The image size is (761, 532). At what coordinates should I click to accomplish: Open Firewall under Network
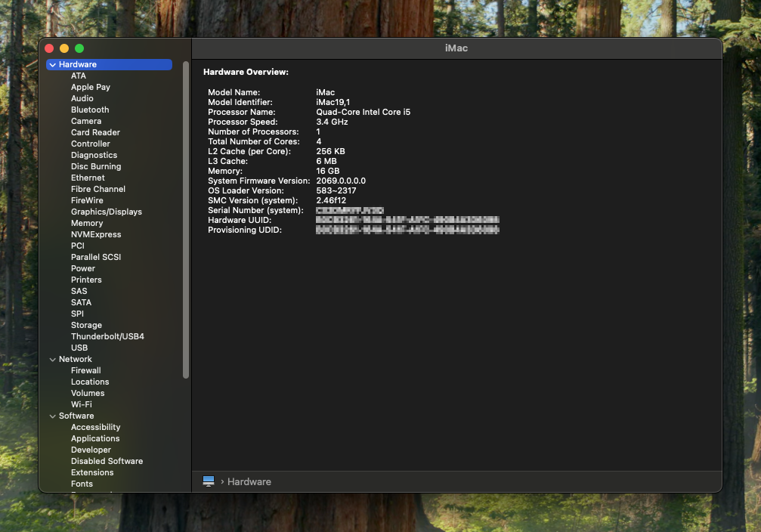click(86, 370)
